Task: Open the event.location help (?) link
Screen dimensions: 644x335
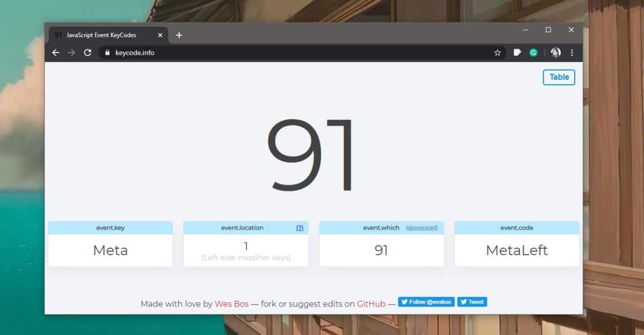Action: 299,228
